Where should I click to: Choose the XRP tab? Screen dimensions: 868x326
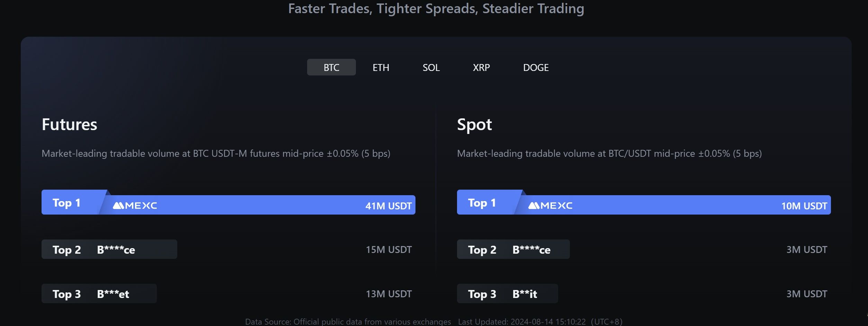481,67
